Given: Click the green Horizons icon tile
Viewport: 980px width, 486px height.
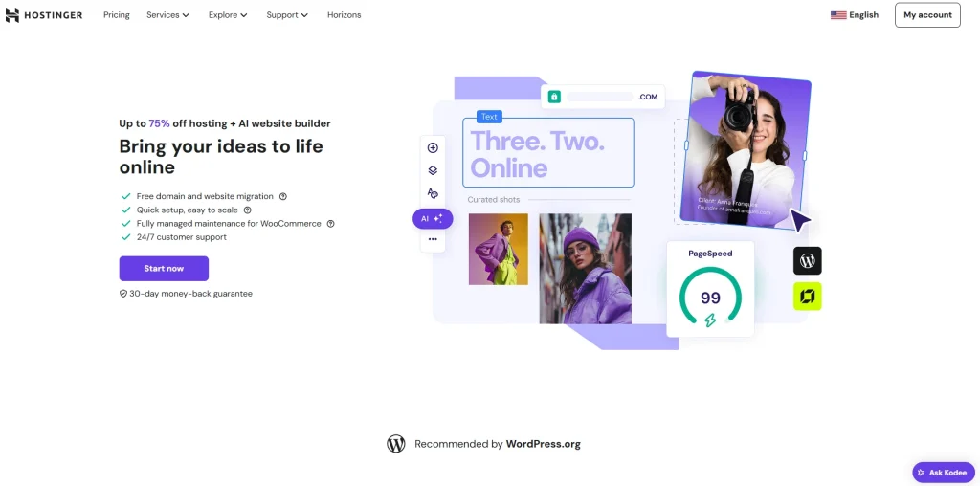Looking at the screenshot, I should point(807,296).
